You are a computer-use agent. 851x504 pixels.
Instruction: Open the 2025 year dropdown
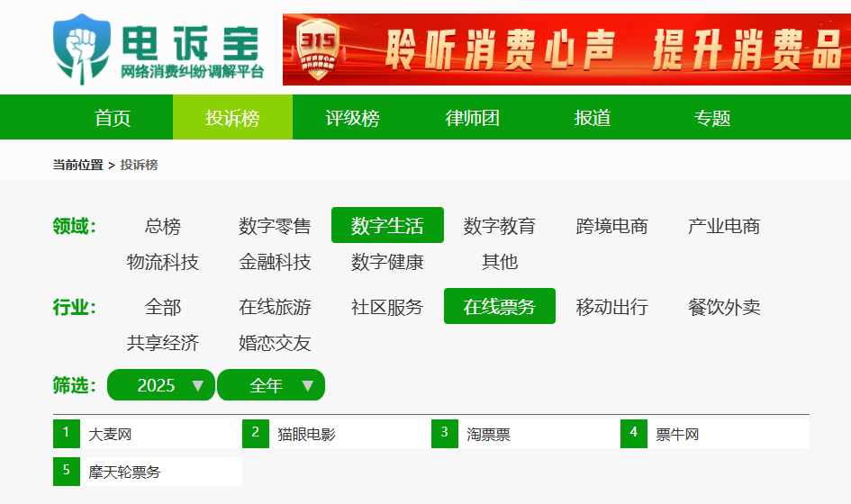pos(161,385)
